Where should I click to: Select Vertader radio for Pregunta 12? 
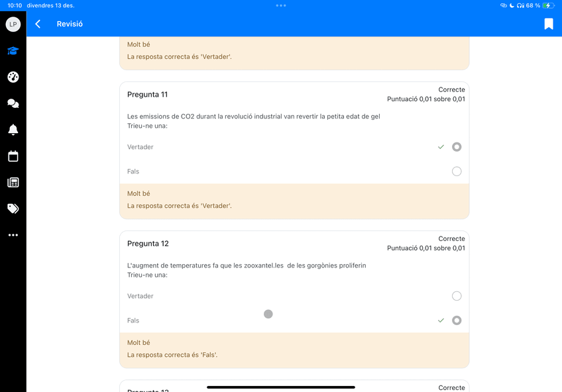457,296
